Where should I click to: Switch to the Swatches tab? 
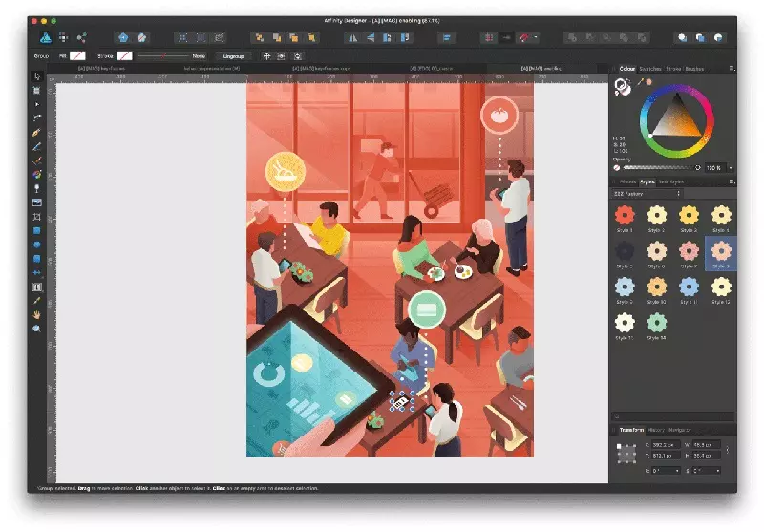point(650,69)
